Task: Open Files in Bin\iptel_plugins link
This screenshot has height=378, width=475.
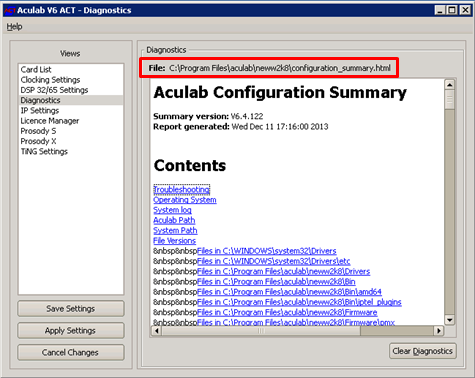Action: pyautogui.click(x=299, y=302)
